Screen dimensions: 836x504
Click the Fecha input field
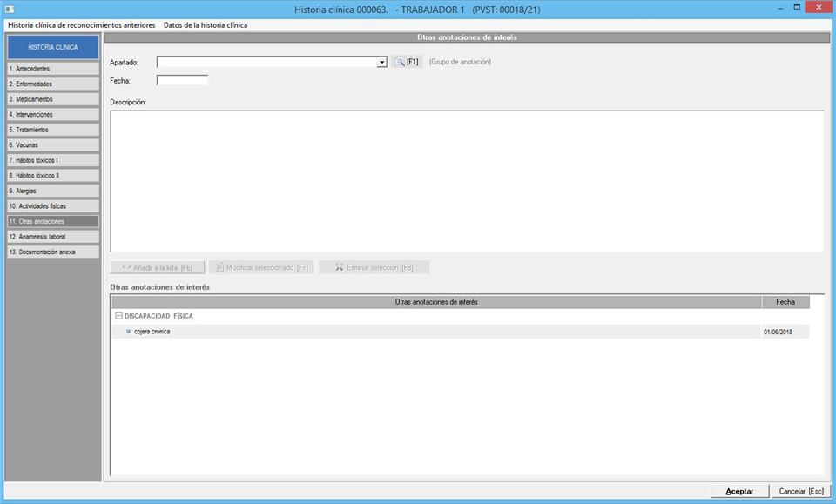click(x=182, y=80)
